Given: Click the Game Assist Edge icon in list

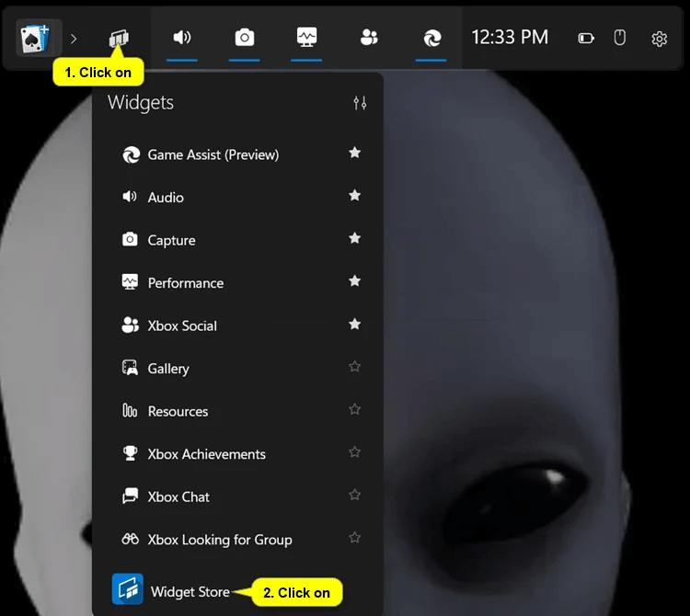Looking at the screenshot, I should tap(132, 154).
